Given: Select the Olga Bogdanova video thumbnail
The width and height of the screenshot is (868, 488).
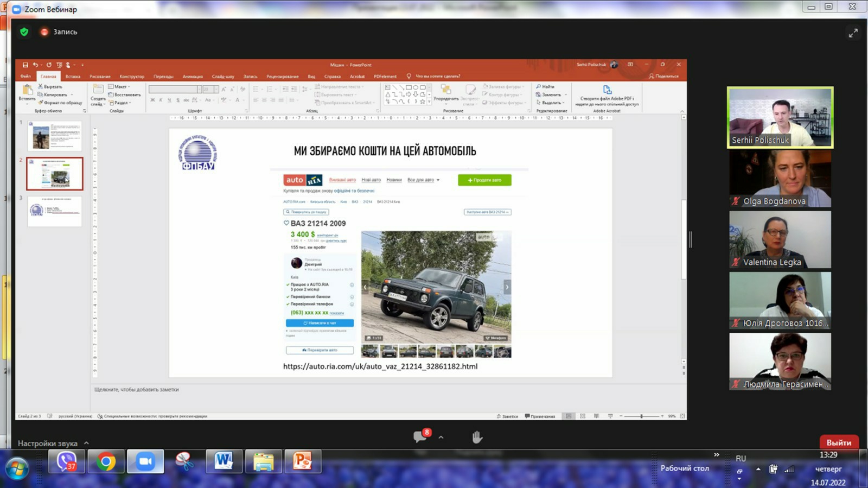Looking at the screenshot, I should 780,179.
